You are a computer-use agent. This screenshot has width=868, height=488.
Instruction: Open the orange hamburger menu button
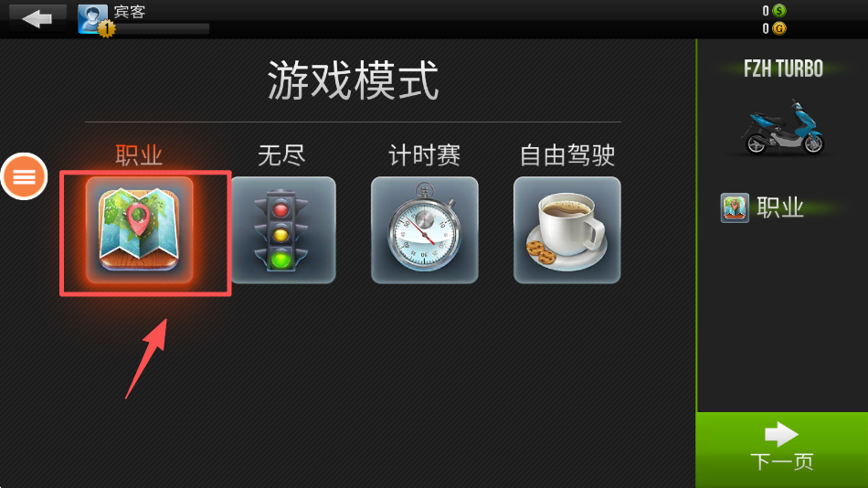(x=24, y=176)
